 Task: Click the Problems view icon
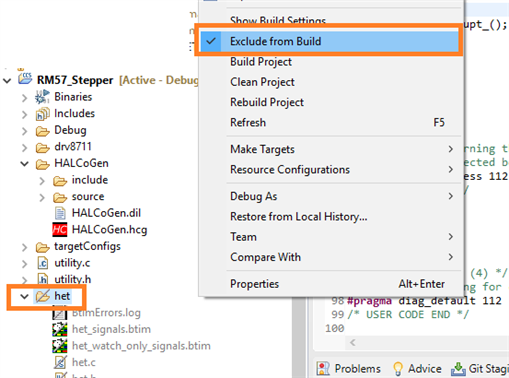tap(323, 368)
